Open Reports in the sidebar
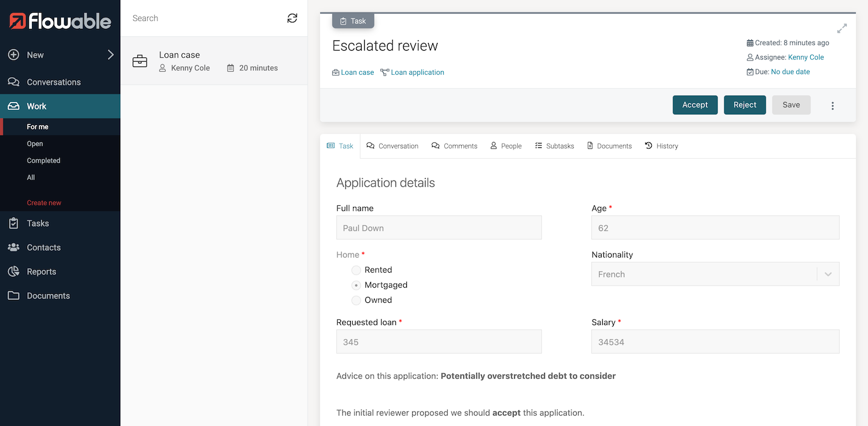 [x=41, y=272]
